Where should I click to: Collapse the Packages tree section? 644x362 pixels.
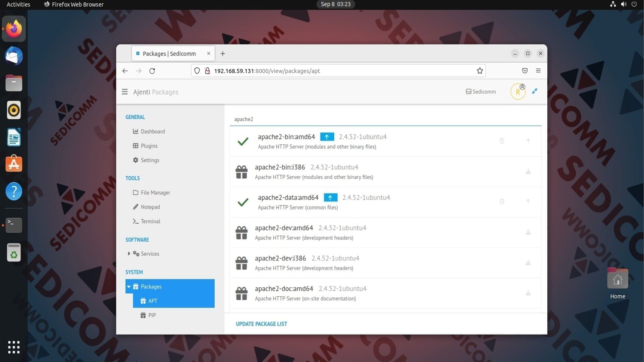point(129,287)
